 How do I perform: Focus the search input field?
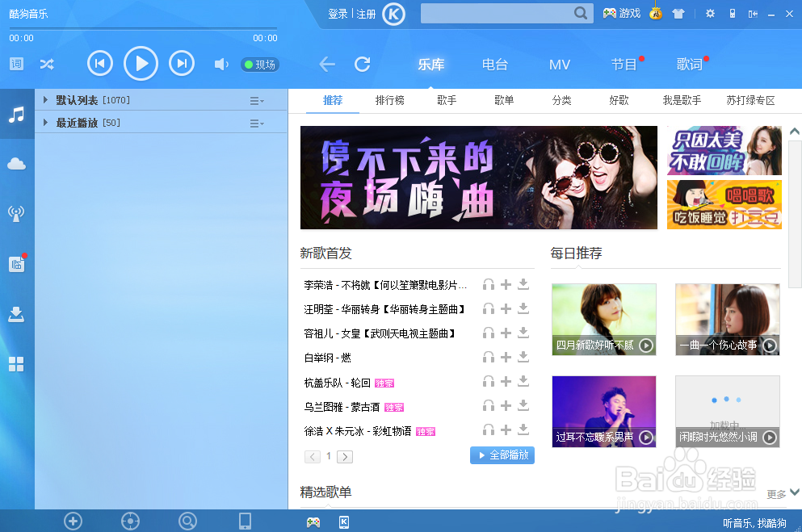tap(496, 13)
